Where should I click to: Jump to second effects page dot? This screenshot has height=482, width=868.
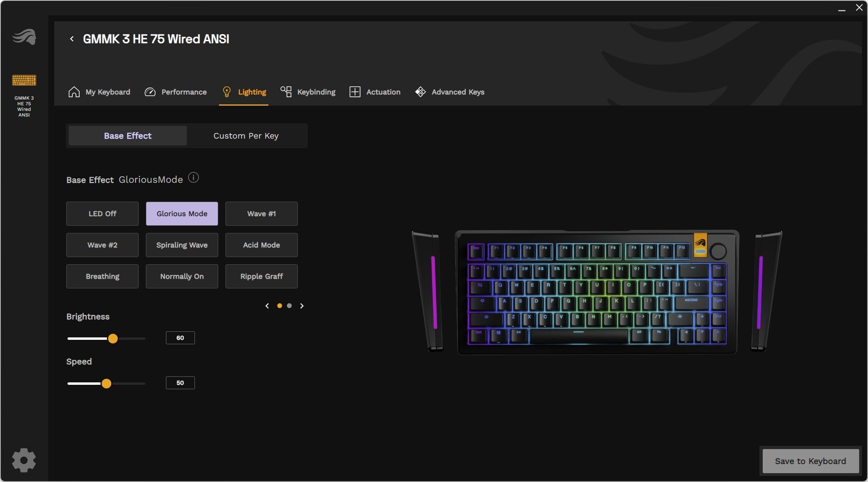(289, 306)
